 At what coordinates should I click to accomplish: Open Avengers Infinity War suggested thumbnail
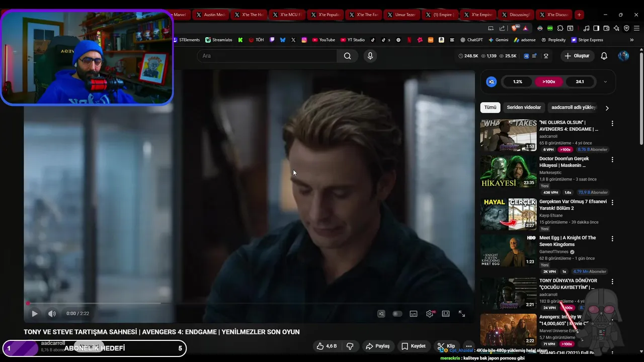click(x=508, y=330)
